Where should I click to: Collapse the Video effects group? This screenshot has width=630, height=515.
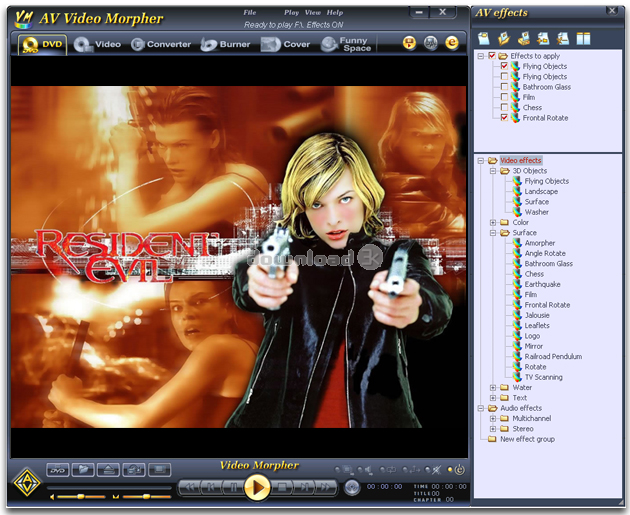pyautogui.click(x=481, y=161)
